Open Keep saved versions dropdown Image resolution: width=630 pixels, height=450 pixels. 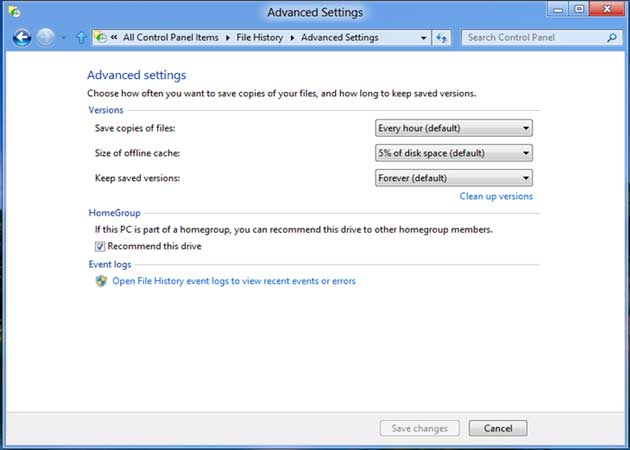(x=454, y=178)
